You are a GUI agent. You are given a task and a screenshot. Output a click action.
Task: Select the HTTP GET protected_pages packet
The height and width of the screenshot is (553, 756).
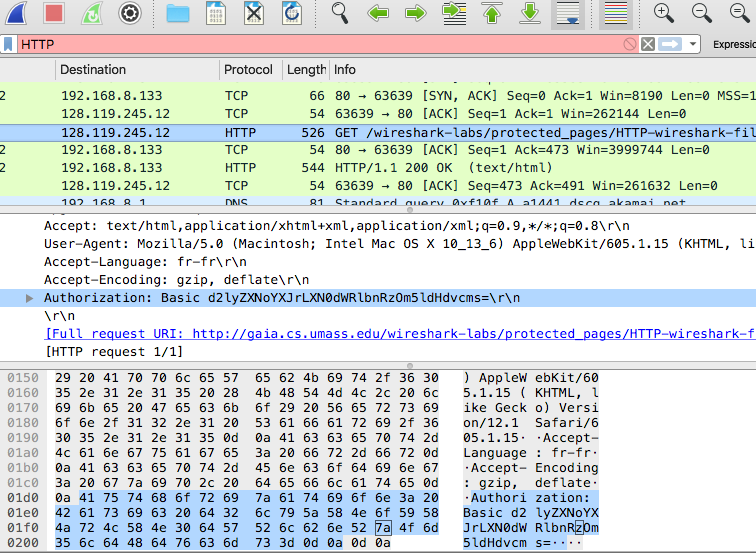[378, 133]
